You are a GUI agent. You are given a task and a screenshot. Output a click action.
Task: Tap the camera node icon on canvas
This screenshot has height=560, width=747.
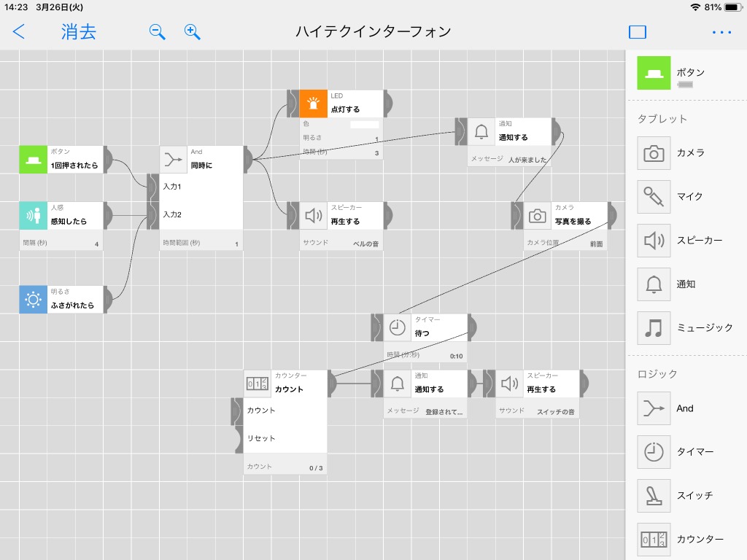tap(537, 216)
